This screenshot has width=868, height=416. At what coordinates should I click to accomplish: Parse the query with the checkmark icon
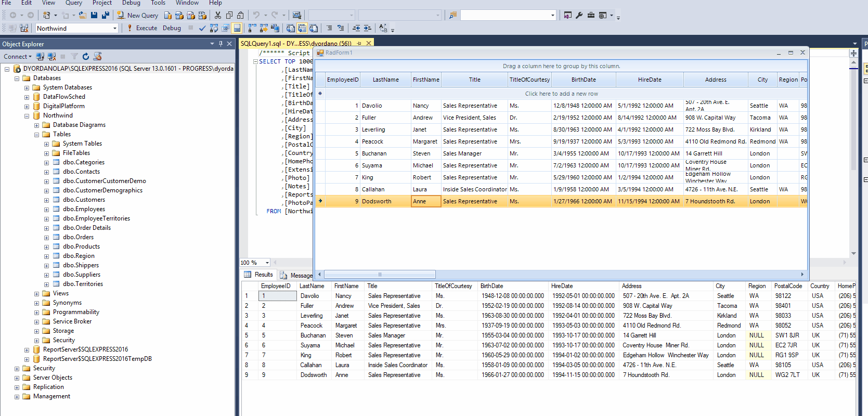click(202, 28)
